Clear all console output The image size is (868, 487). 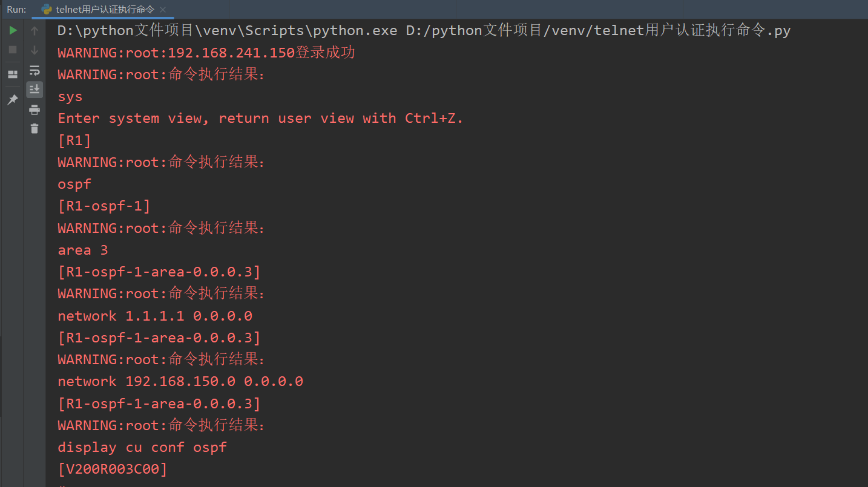35,128
